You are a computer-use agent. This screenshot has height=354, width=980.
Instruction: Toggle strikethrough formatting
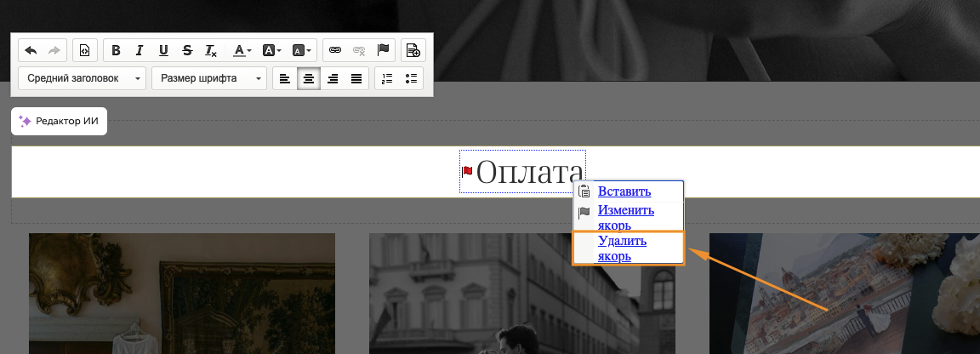point(187,50)
